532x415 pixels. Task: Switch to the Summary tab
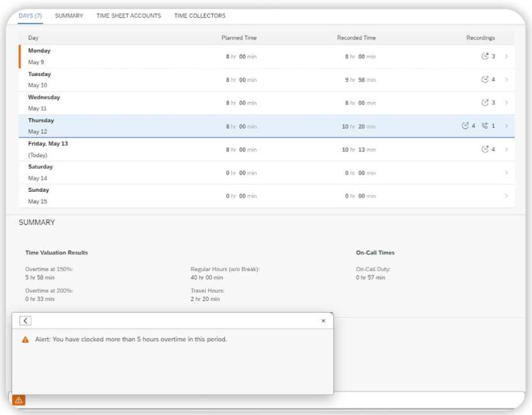(x=69, y=16)
